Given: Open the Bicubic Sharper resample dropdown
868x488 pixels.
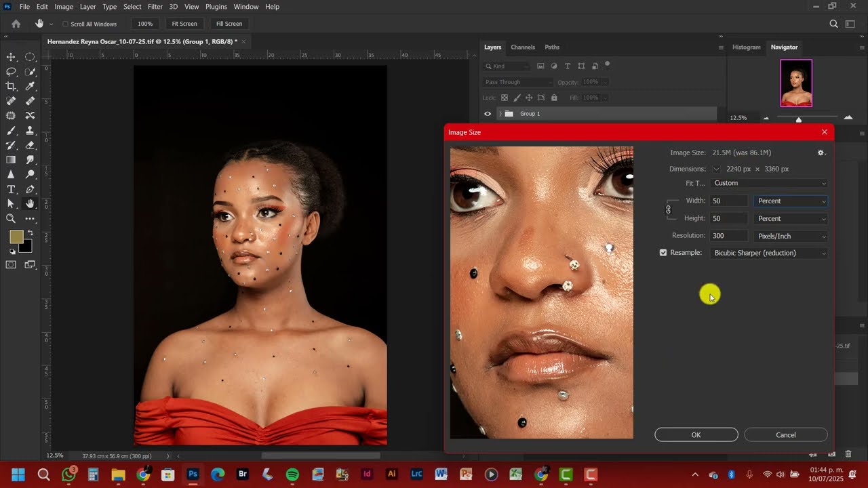Looking at the screenshot, I should click(x=770, y=253).
